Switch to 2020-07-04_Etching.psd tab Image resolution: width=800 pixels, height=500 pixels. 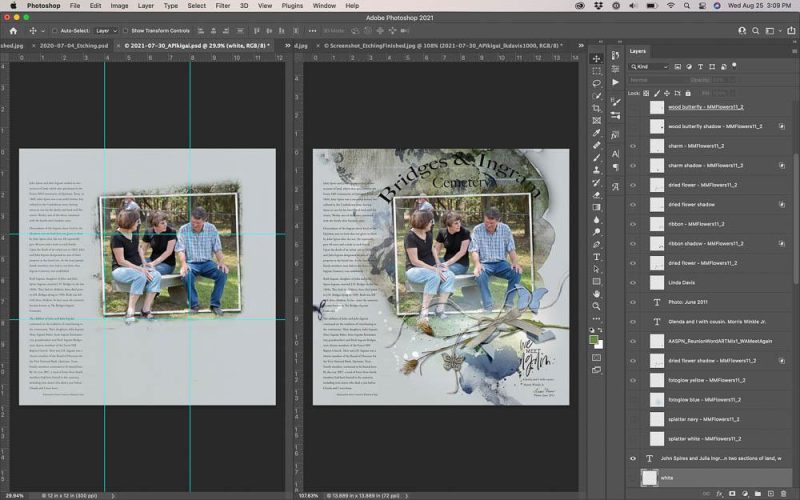click(74, 45)
